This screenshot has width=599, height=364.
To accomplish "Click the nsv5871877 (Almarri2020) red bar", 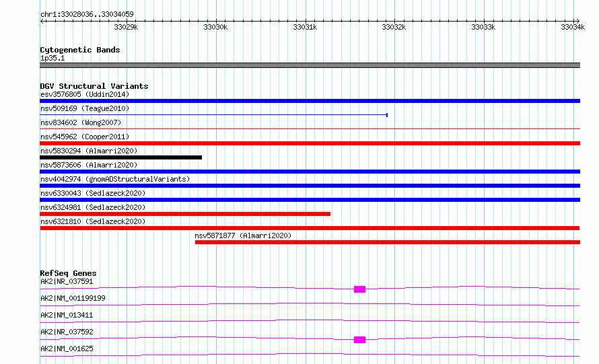I will click(x=388, y=242).
